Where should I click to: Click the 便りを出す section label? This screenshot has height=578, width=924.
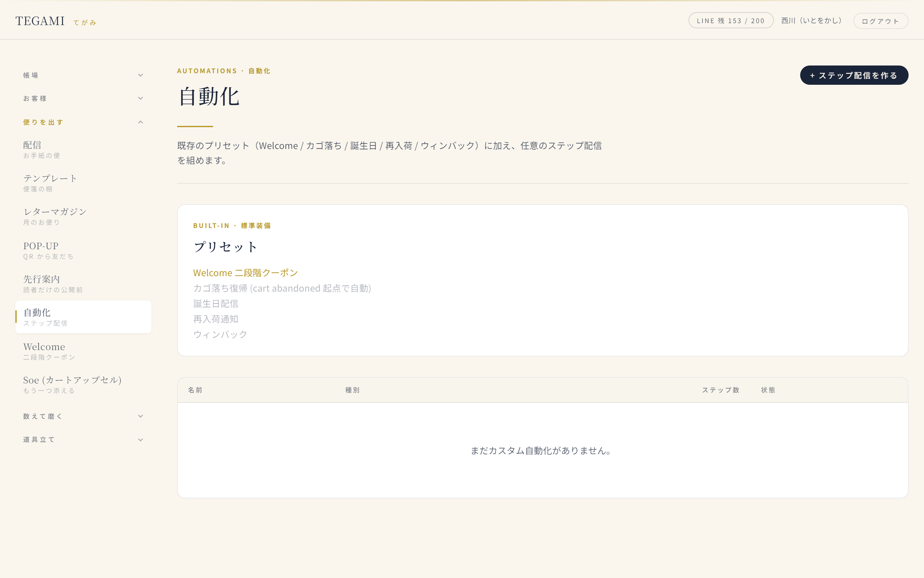43,122
